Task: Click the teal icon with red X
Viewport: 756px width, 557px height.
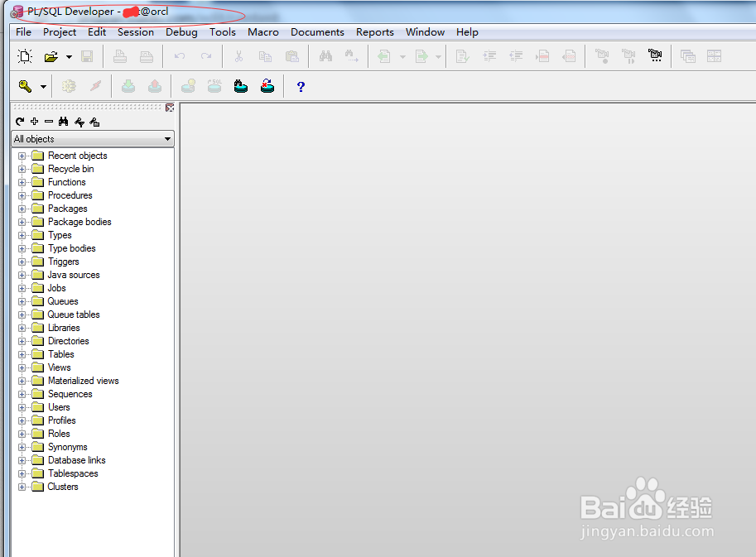Action: [267, 86]
